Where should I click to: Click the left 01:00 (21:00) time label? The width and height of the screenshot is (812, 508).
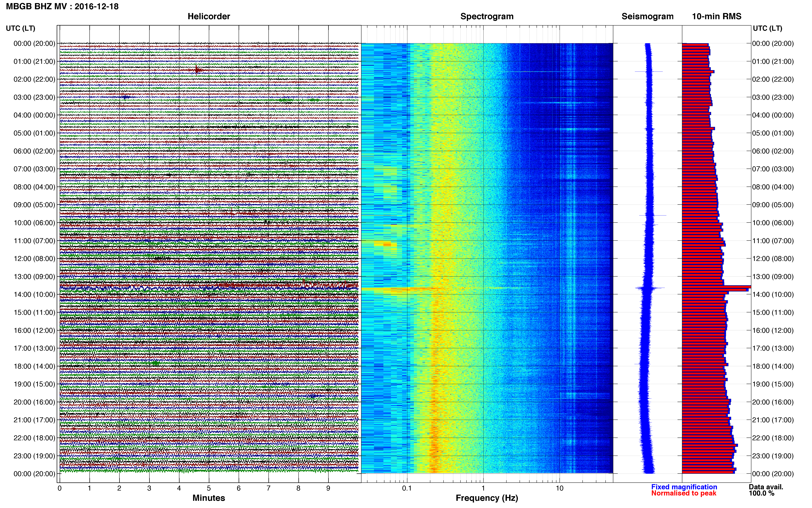[x=34, y=62]
